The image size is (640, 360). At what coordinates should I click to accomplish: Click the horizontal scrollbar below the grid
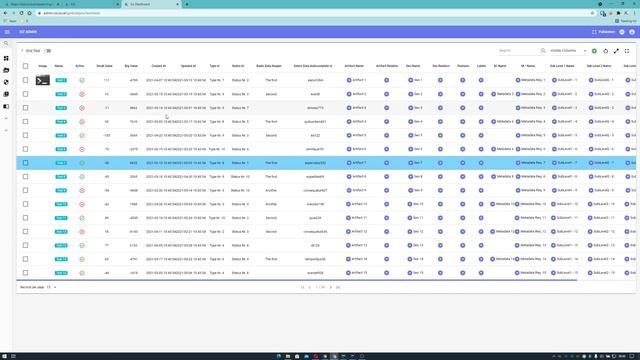click(x=296, y=280)
